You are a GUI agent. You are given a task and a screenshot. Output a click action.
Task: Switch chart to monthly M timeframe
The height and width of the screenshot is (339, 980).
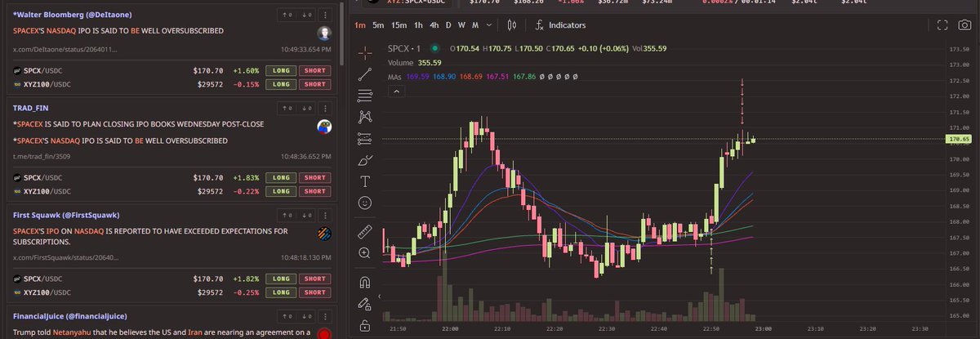pyautogui.click(x=474, y=25)
